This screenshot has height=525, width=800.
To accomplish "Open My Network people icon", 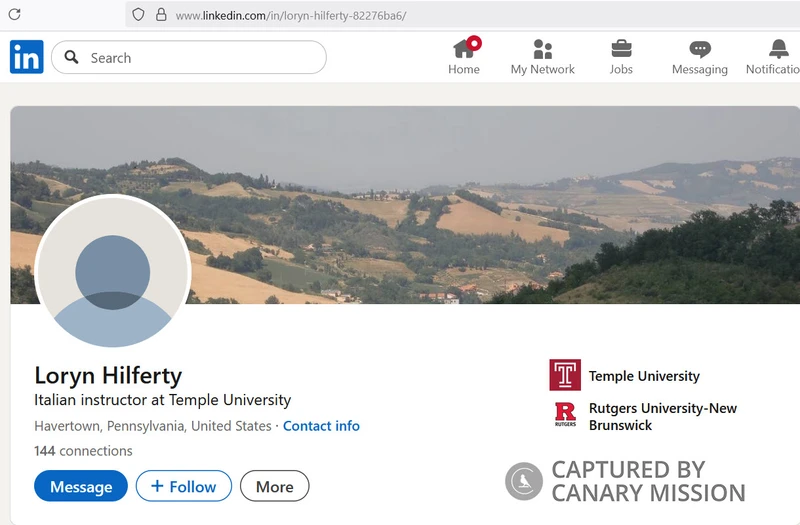I will tap(542, 49).
